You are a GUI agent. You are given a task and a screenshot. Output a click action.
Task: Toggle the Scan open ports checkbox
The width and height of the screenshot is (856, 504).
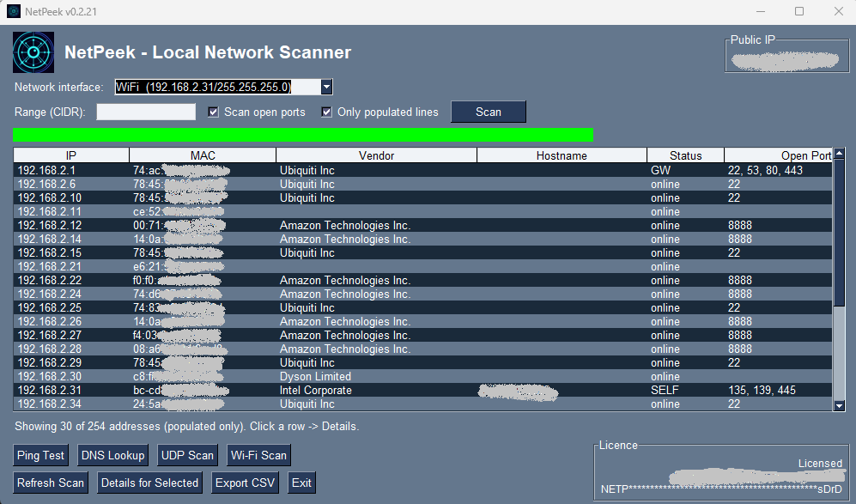pos(214,112)
